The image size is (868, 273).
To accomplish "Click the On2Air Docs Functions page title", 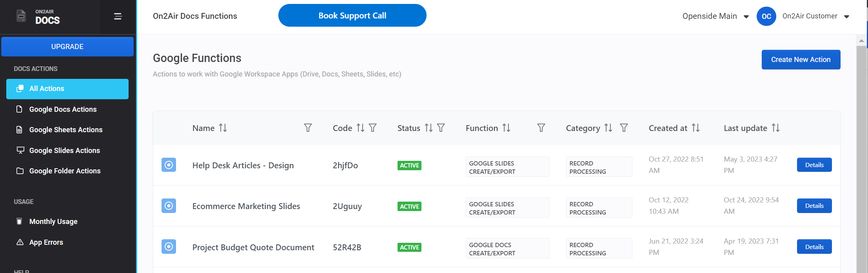I will [x=195, y=16].
